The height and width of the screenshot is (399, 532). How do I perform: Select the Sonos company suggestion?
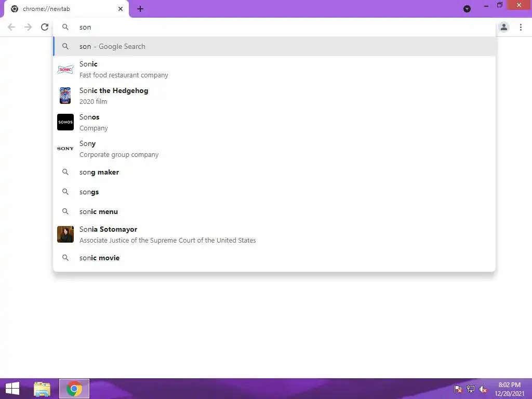coord(274,123)
